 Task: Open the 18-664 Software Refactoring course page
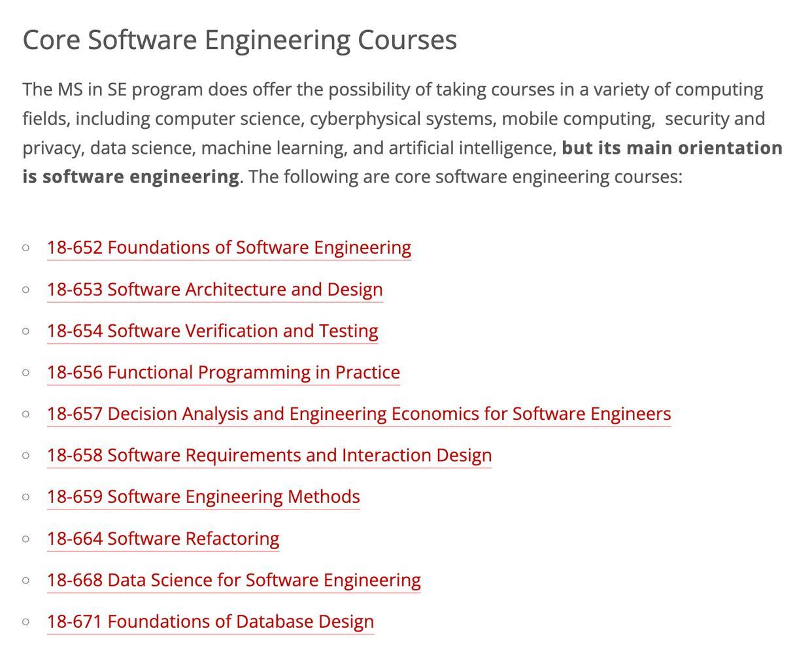pos(163,539)
